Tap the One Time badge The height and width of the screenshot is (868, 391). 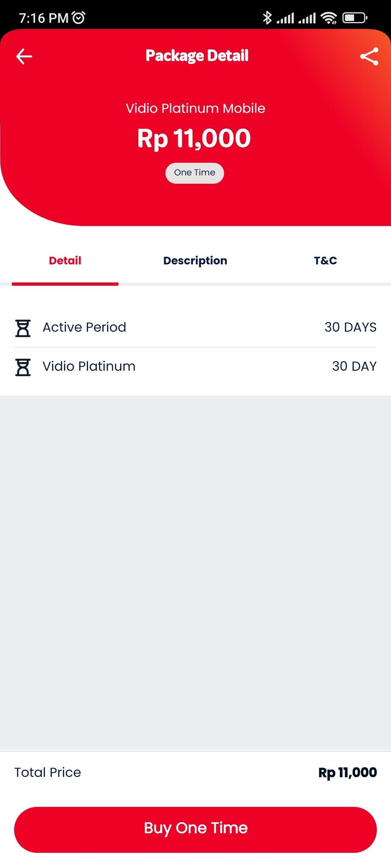point(195,173)
